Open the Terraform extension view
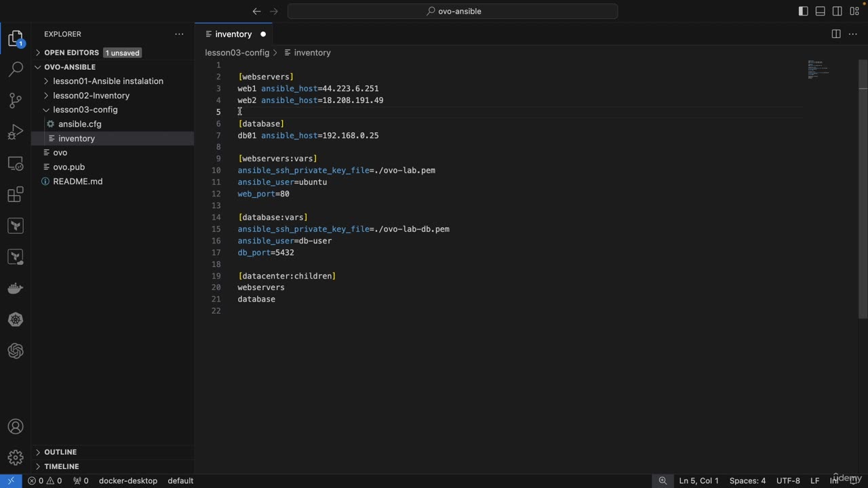The height and width of the screenshot is (488, 868). tap(15, 226)
